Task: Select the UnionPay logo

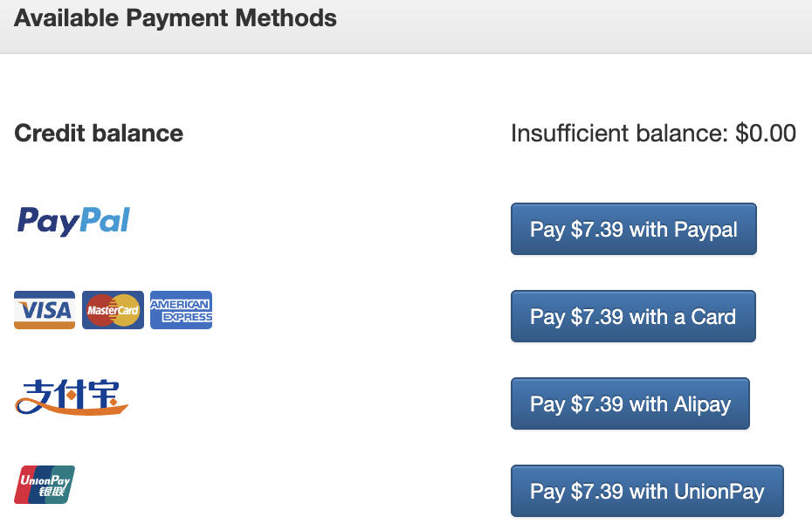Action: pos(45,485)
